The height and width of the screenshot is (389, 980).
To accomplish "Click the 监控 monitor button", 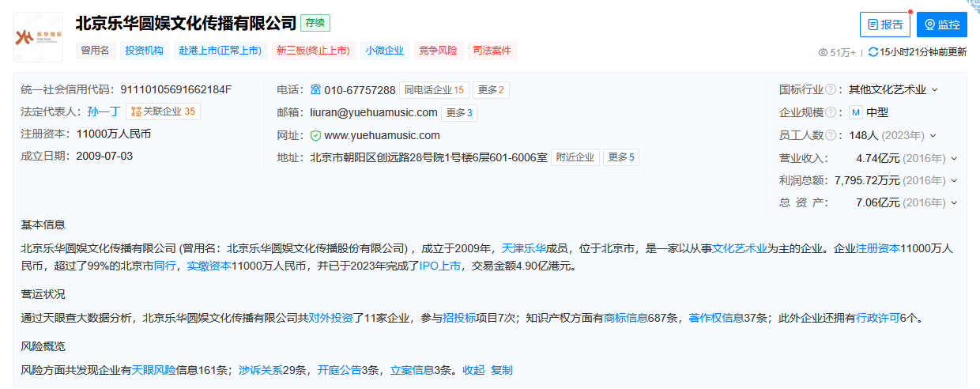I will tap(942, 25).
